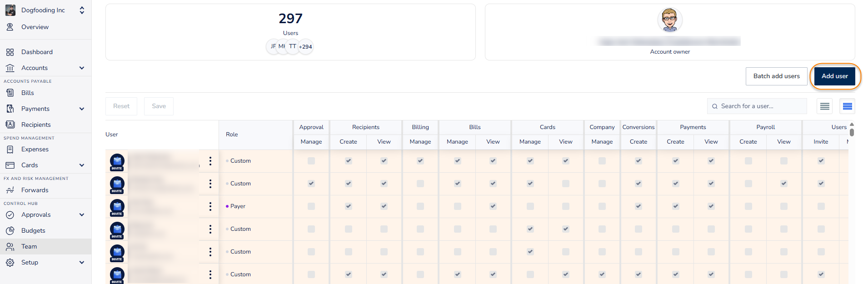Click the Add user button
Image resolution: width=868 pixels, height=284 pixels.
click(834, 76)
